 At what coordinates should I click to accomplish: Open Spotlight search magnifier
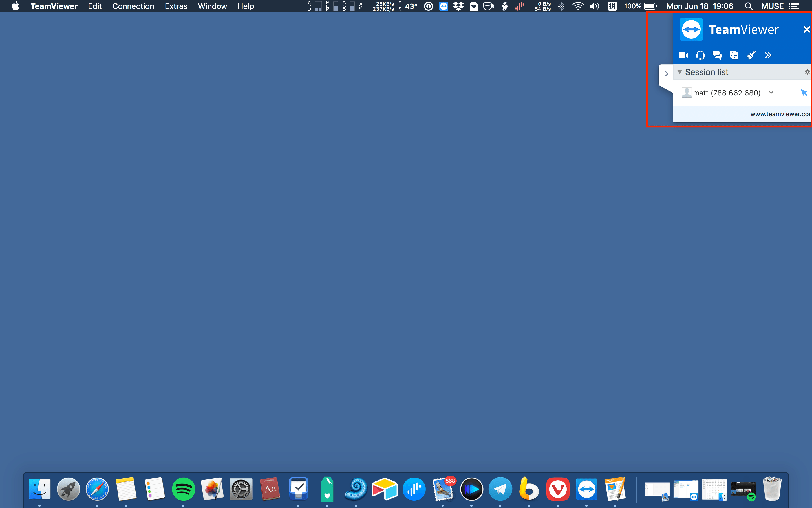pos(749,6)
